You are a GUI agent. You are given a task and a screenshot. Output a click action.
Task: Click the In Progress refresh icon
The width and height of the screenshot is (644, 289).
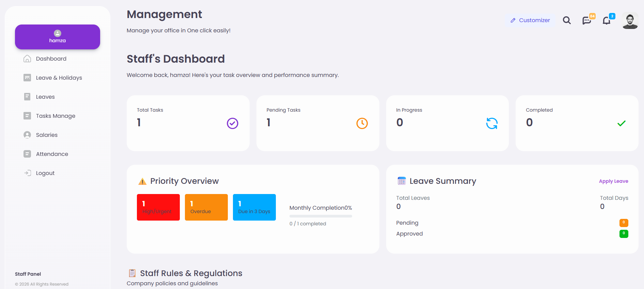pyautogui.click(x=492, y=123)
